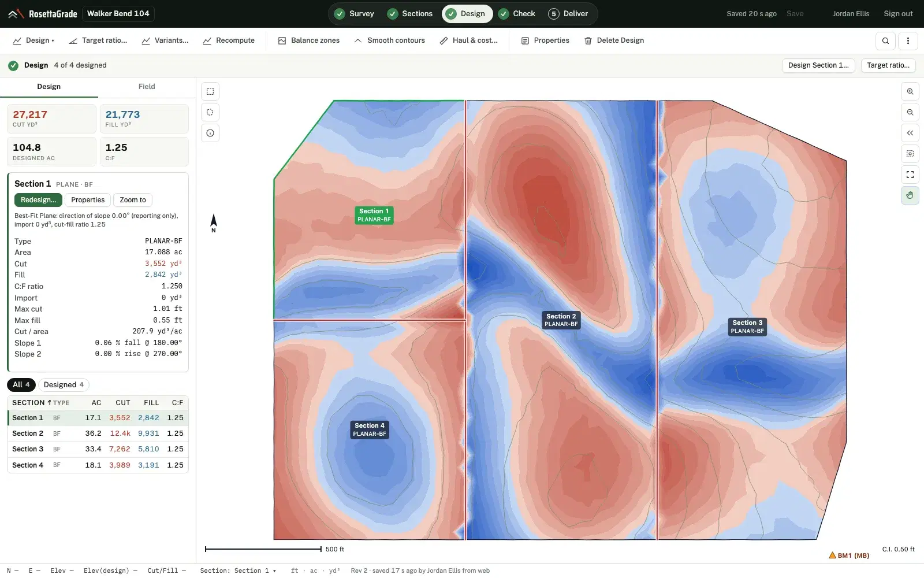Select the Section 2 table row
This screenshot has height=578, width=924.
(98, 433)
